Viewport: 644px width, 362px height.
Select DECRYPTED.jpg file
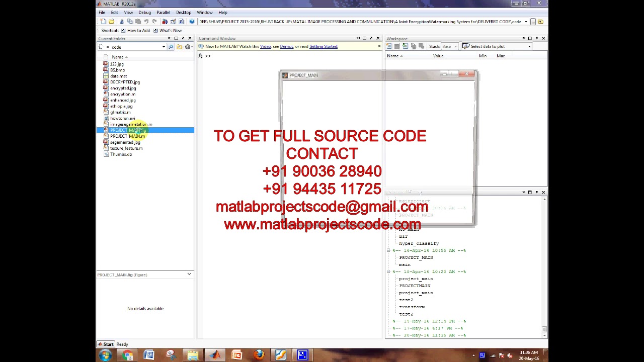pos(125,82)
